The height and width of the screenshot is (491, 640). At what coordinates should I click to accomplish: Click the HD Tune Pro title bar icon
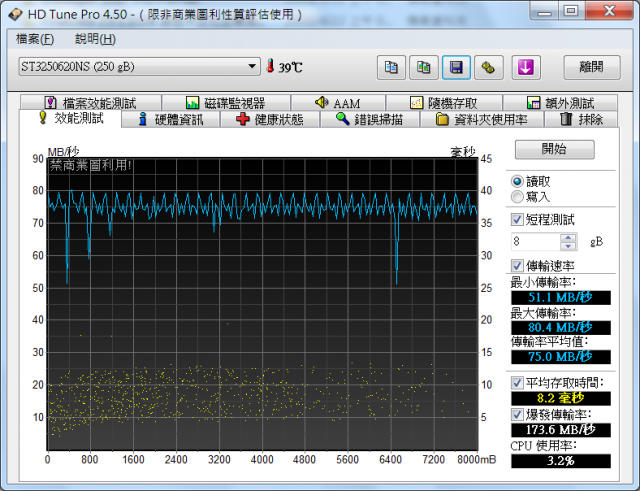click(15, 14)
